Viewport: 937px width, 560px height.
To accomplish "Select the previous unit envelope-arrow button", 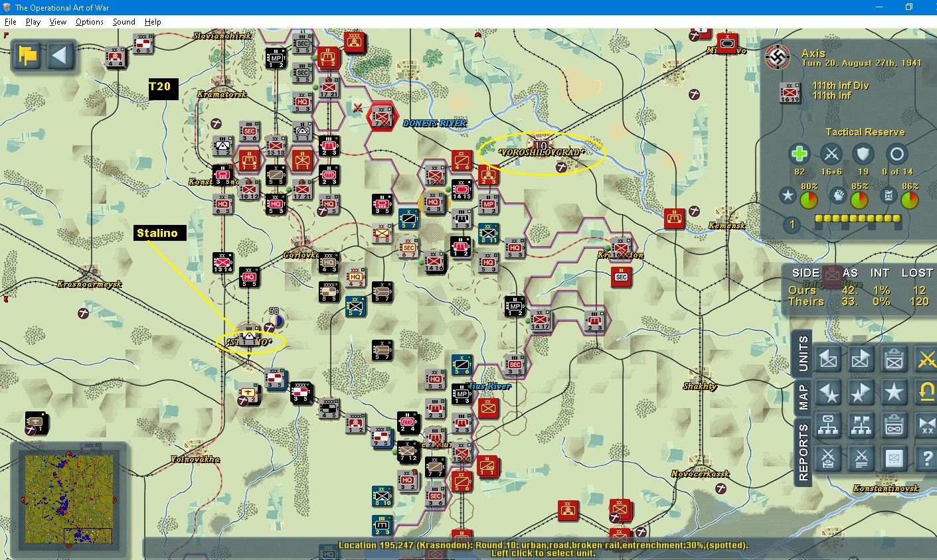I will point(829,359).
